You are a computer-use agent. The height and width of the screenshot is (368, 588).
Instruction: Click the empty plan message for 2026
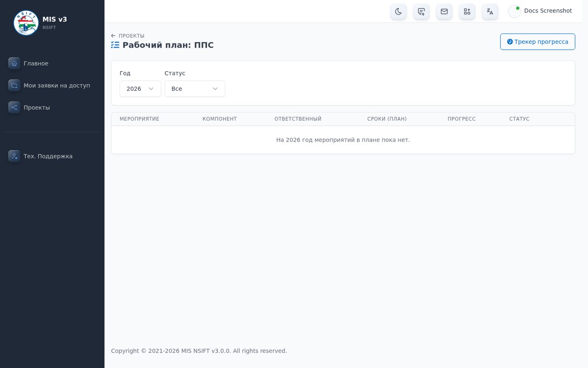(x=343, y=140)
